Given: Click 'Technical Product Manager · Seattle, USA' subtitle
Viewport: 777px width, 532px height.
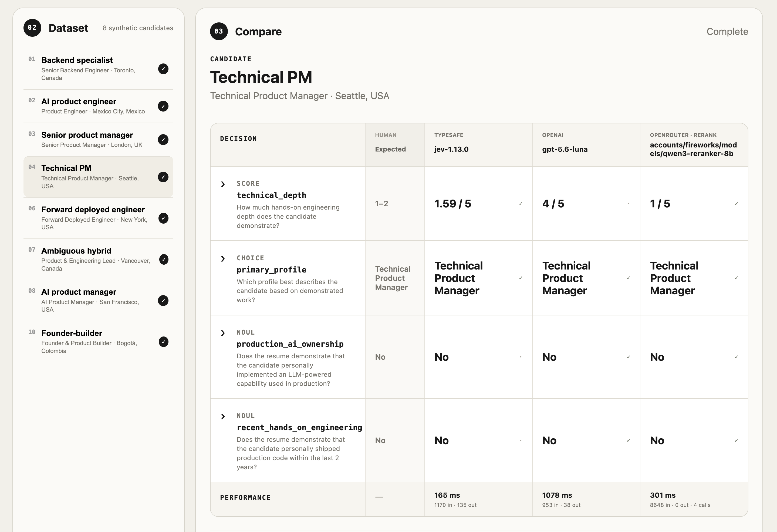Looking at the screenshot, I should tap(300, 96).
